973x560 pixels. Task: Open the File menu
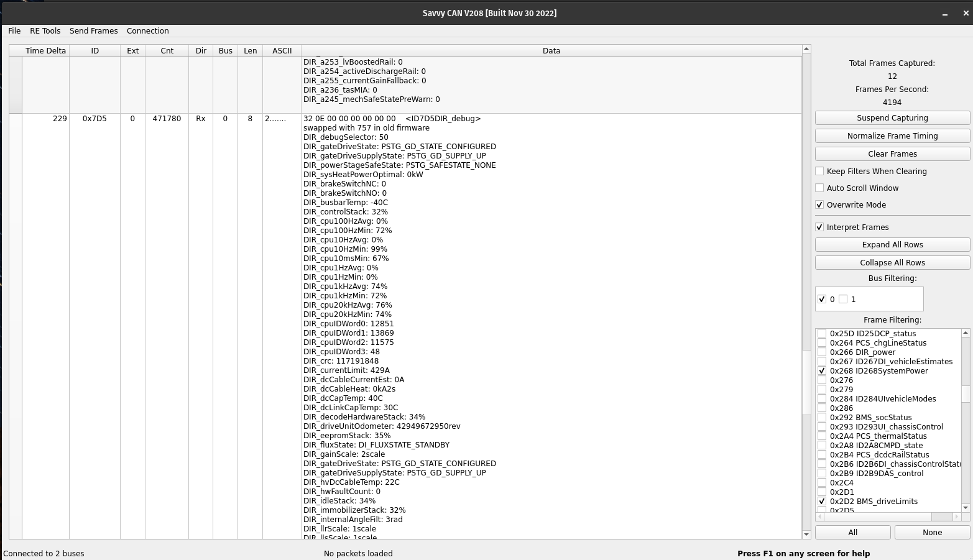(14, 31)
